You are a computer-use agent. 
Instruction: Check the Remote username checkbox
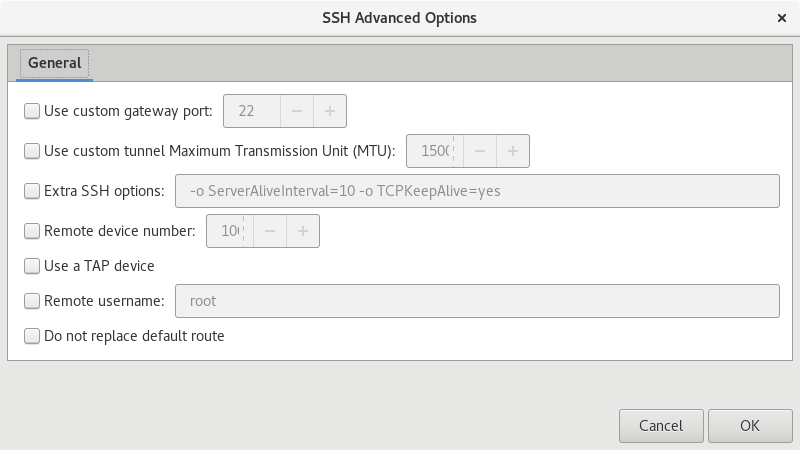tap(32, 301)
